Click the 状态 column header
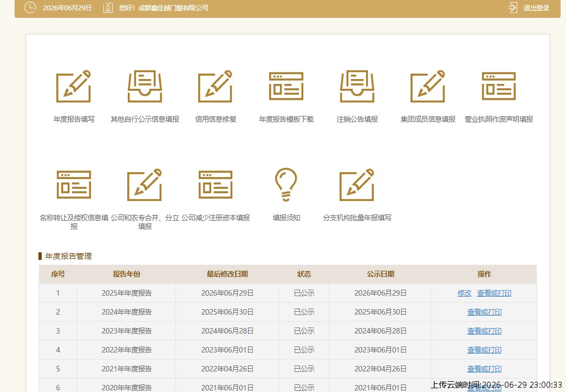This screenshot has width=566, height=392. pyautogui.click(x=304, y=274)
